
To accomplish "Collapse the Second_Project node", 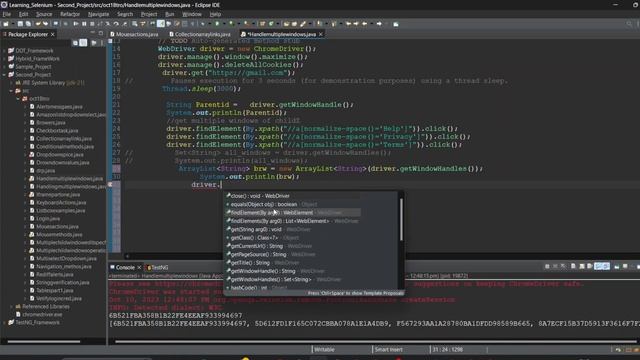I will coord(4,75).
